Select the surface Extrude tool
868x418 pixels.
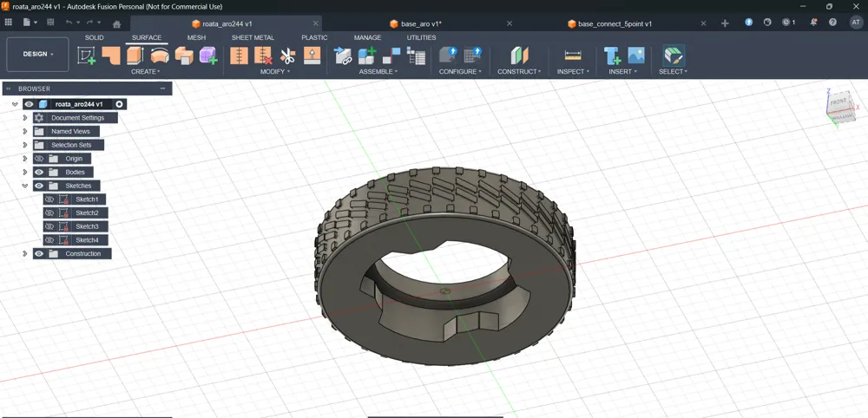coord(135,56)
